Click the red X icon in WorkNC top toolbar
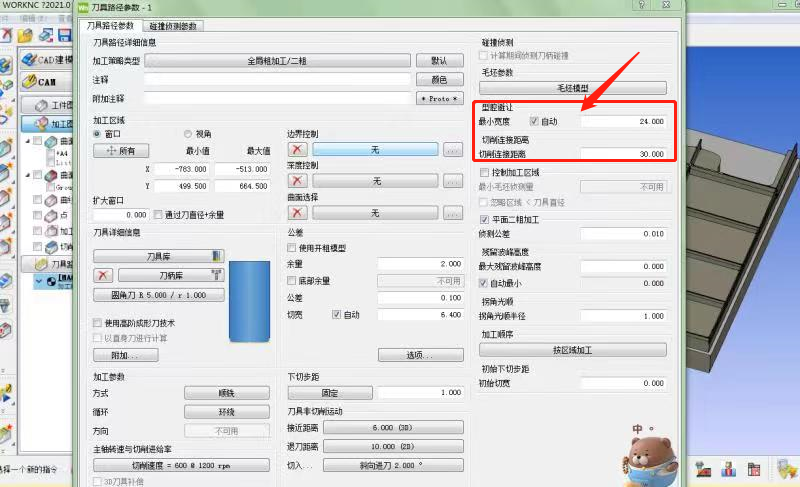This screenshot has width=800, height=487. coord(6,35)
